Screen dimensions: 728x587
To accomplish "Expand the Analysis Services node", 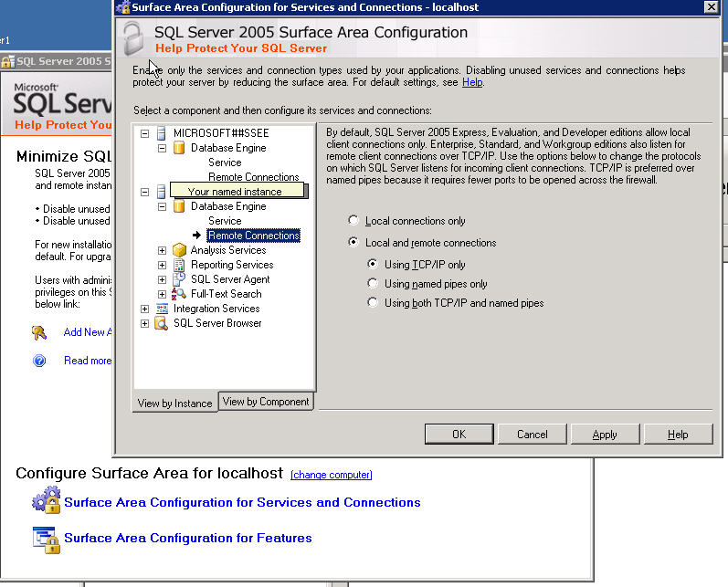I will click(162, 250).
